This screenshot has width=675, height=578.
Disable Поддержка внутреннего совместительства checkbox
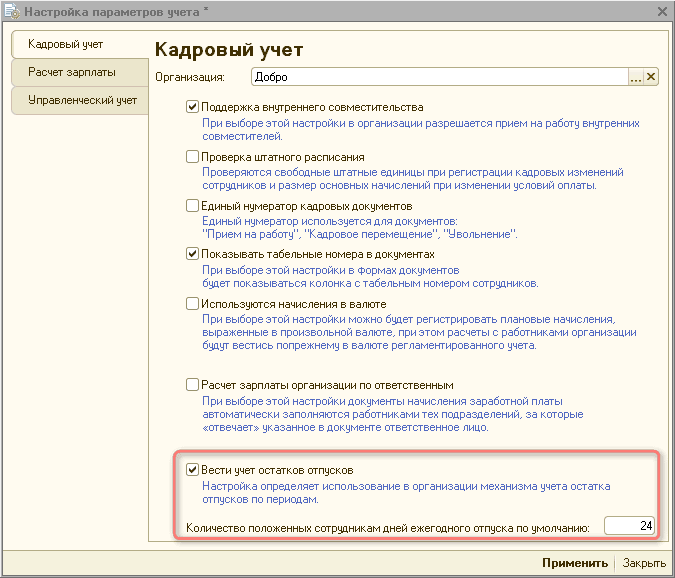click(193, 107)
